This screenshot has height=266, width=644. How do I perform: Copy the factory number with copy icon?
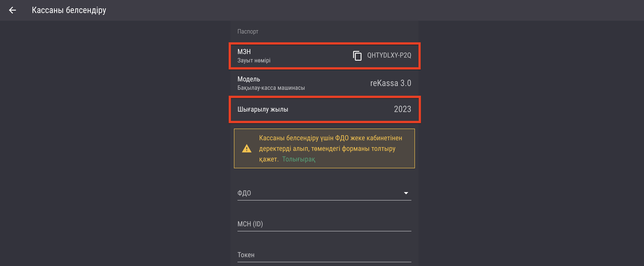[357, 55]
